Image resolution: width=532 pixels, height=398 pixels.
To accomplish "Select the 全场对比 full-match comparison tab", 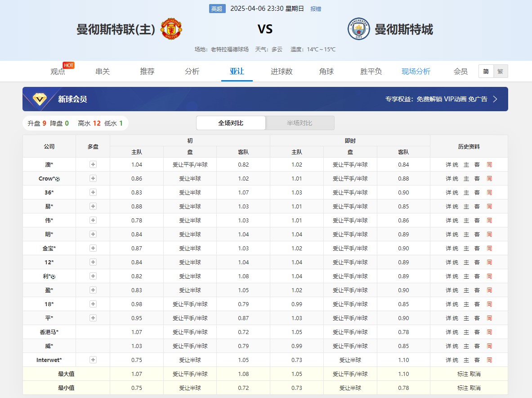I will click(x=231, y=123).
